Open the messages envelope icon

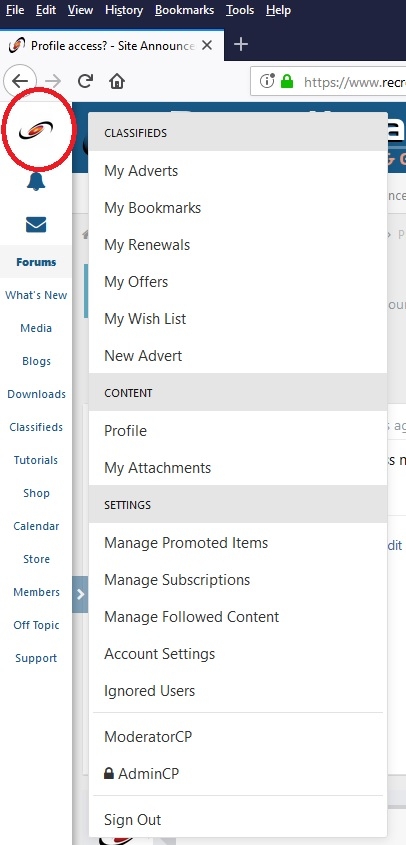click(36, 224)
